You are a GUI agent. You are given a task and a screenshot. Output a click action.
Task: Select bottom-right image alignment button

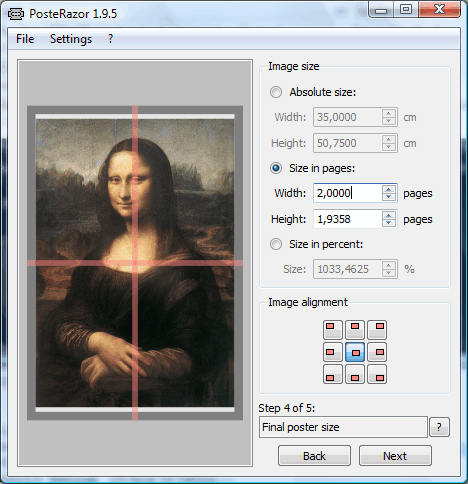pyautogui.click(x=377, y=374)
